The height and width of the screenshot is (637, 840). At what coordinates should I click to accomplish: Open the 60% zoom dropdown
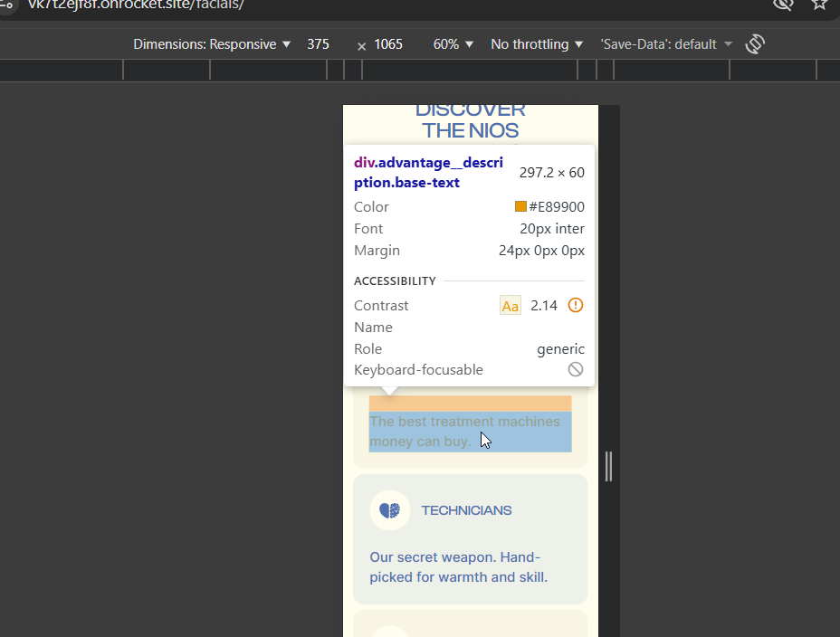click(x=453, y=44)
